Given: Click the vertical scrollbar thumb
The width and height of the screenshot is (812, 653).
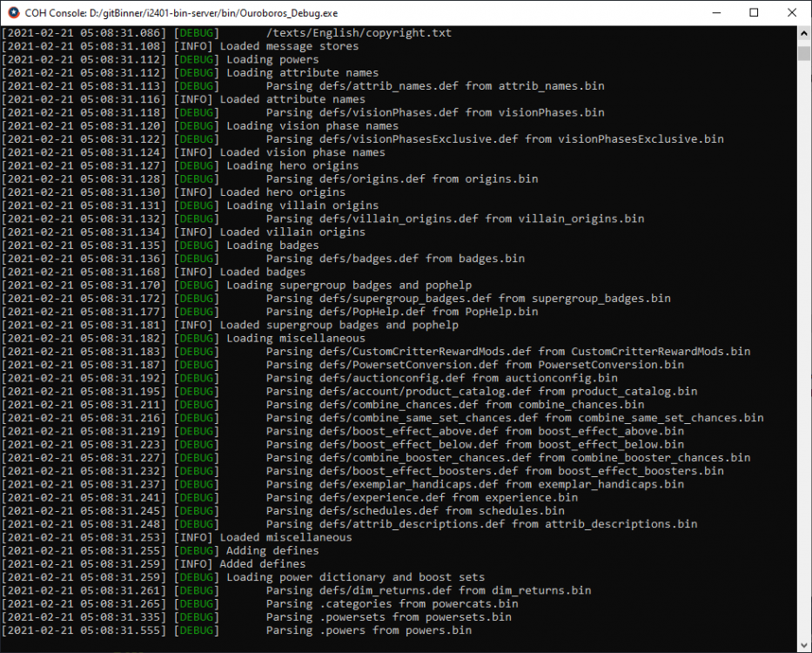Looking at the screenshot, I should (x=804, y=51).
